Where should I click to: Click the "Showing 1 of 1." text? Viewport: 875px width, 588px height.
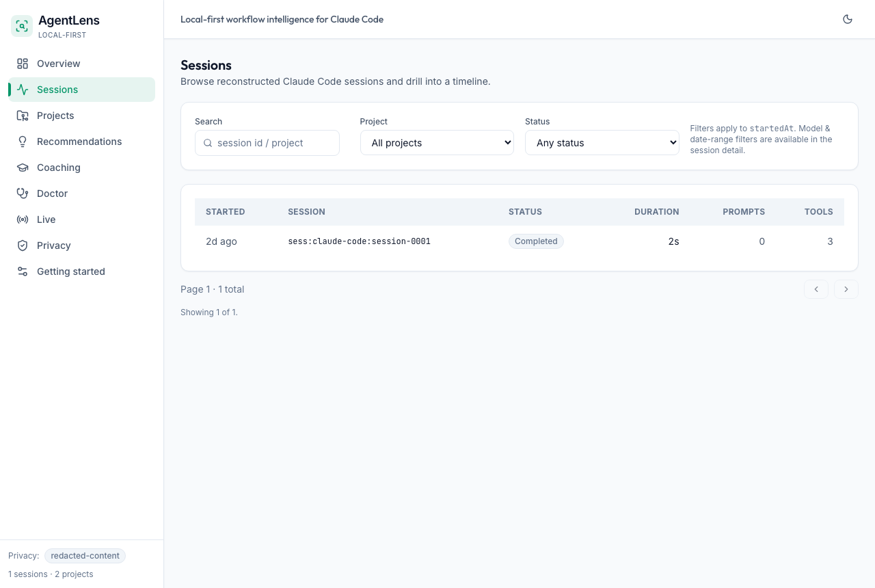(209, 312)
